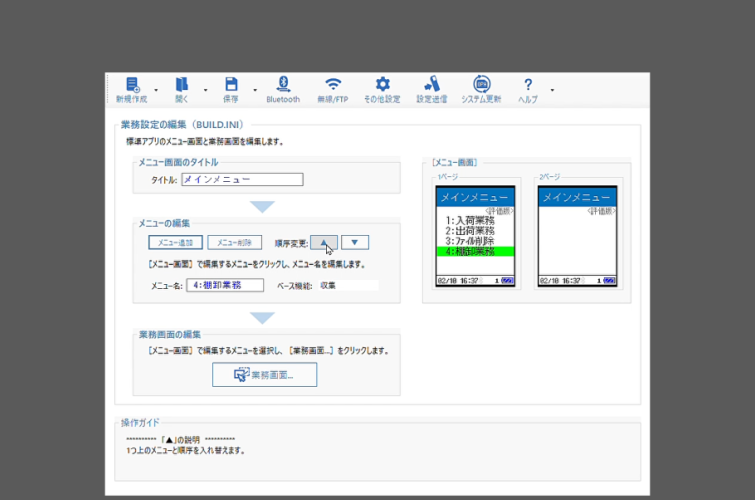Click the 設定送信 send settings icon
Image resolution: width=755 pixels, height=500 pixels.
(431, 86)
